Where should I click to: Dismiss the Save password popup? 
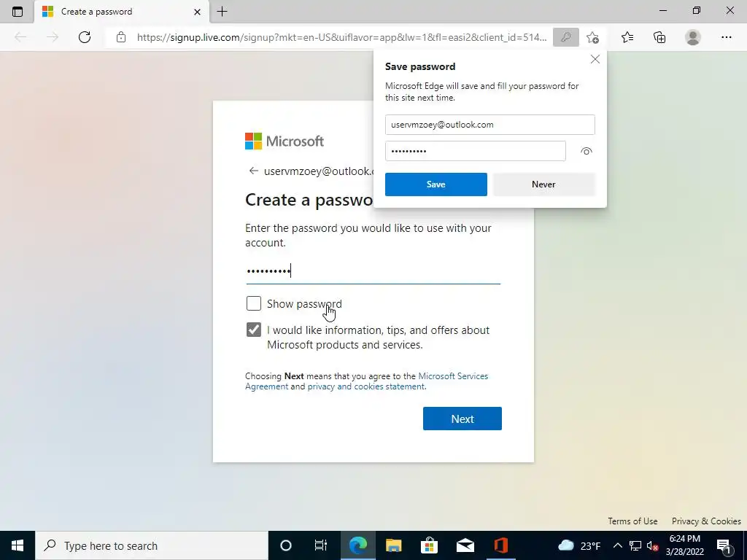tap(595, 59)
